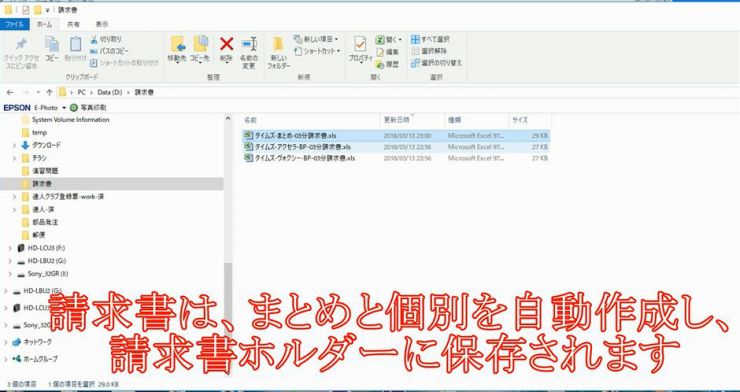Click 名前の変更 (Rename) icon
740x392 pixels.
pyautogui.click(x=249, y=53)
